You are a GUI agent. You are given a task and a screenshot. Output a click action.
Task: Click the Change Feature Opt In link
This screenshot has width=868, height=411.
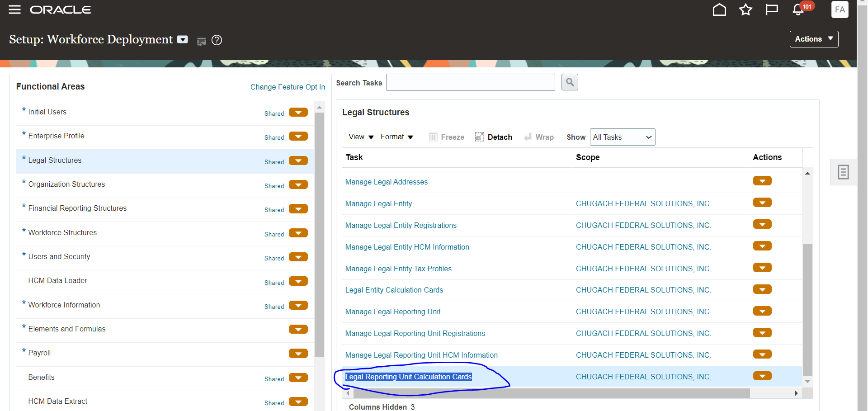click(288, 87)
